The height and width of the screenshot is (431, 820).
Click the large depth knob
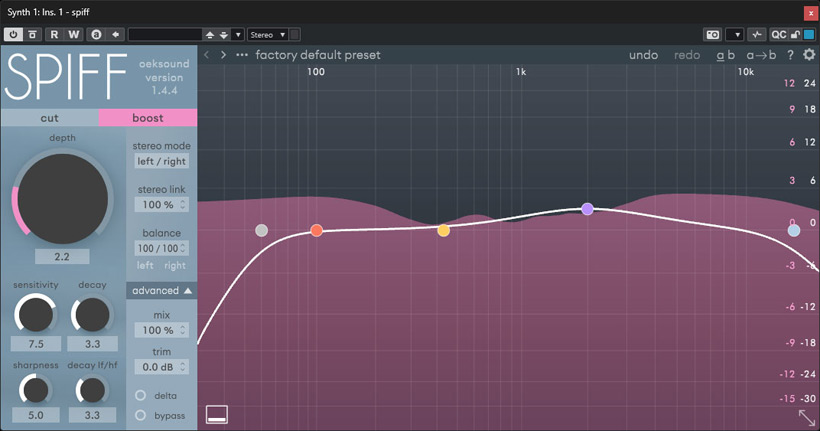tap(62, 199)
